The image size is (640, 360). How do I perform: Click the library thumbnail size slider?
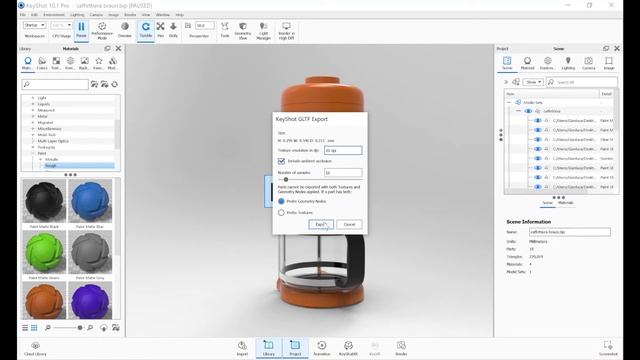click(80, 328)
